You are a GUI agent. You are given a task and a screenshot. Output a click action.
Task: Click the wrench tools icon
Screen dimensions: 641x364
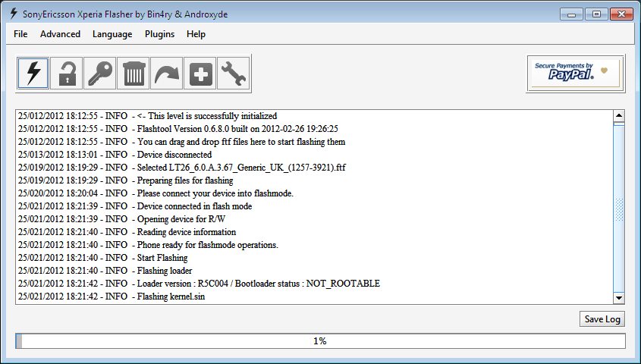[234, 74]
